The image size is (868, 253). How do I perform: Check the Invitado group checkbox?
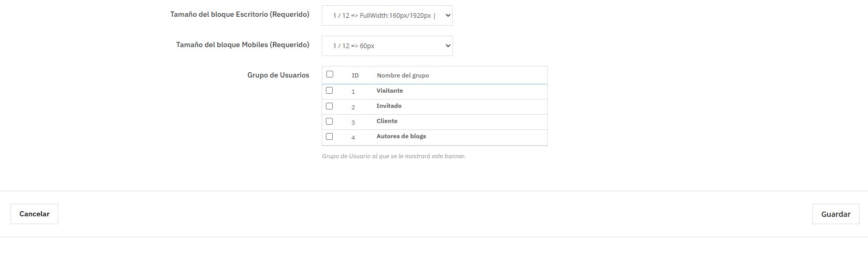329,106
